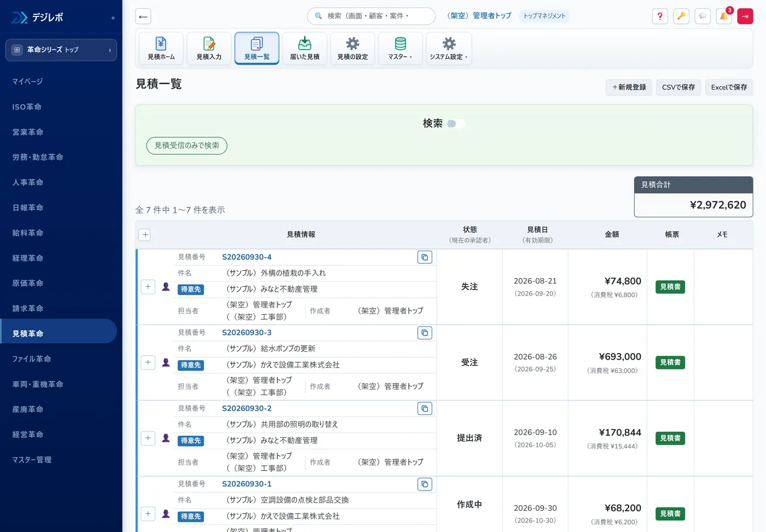
Task: Expand the システム設定 dropdown menu
Action: [449, 48]
